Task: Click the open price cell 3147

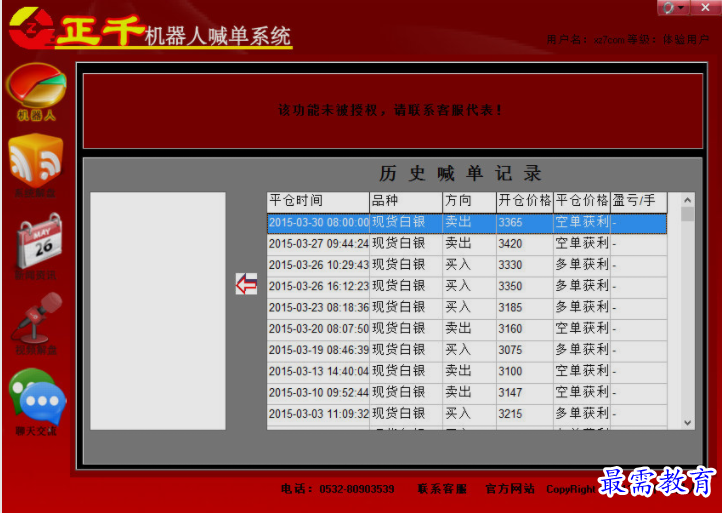Action: point(525,393)
